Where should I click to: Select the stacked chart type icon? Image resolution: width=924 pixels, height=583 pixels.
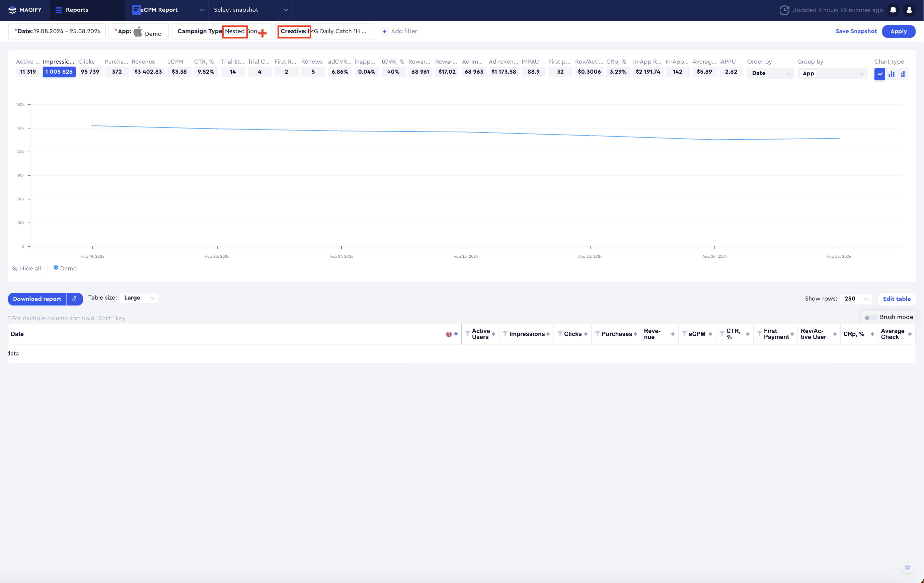(x=903, y=74)
